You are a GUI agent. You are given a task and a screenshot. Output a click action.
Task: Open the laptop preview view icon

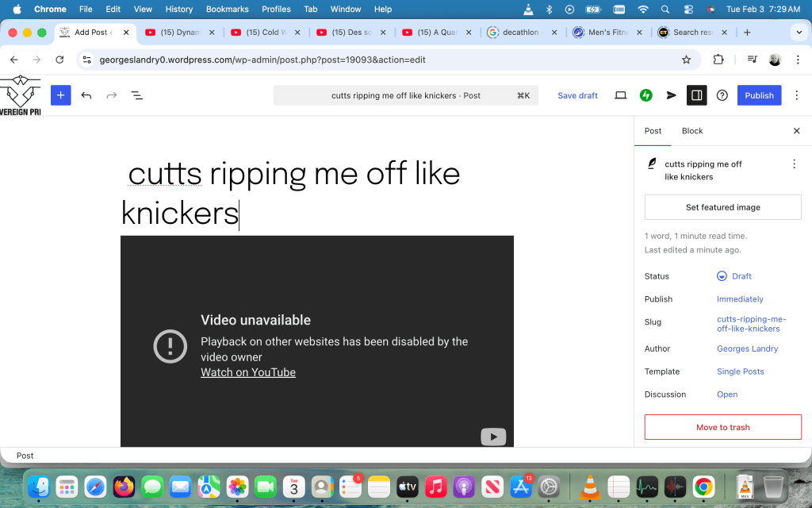click(x=621, y=95)
